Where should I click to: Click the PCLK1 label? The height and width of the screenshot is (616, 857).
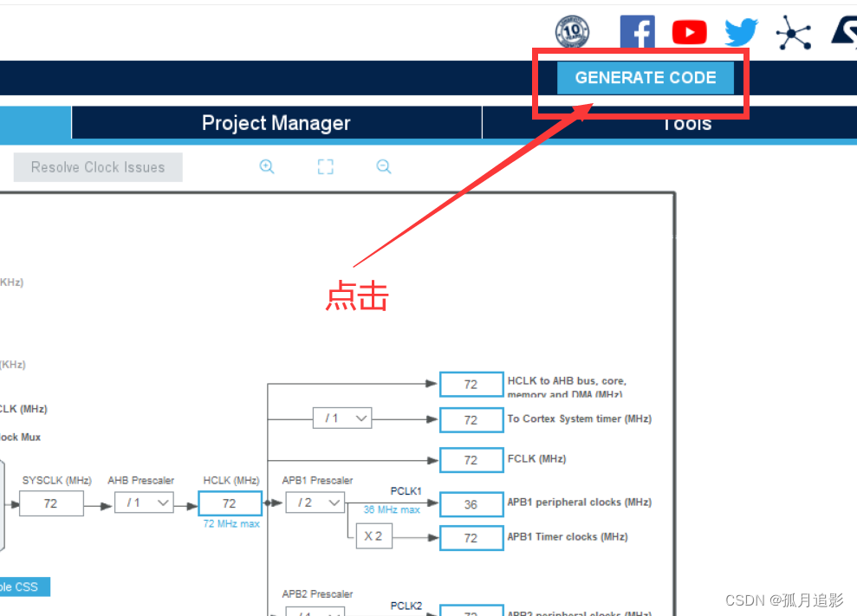(x=406, y=491)
